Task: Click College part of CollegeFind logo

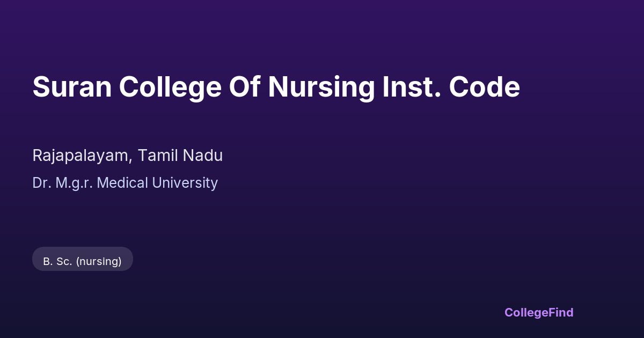Action: pos(525,312)
